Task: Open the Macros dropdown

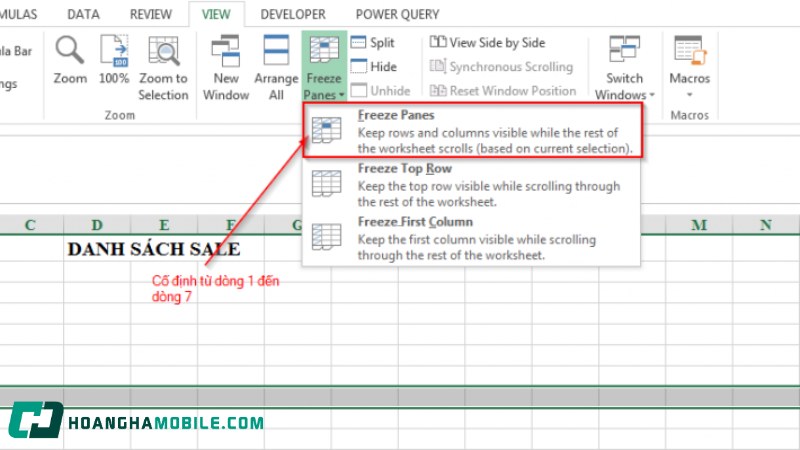Action: point(689,66)
